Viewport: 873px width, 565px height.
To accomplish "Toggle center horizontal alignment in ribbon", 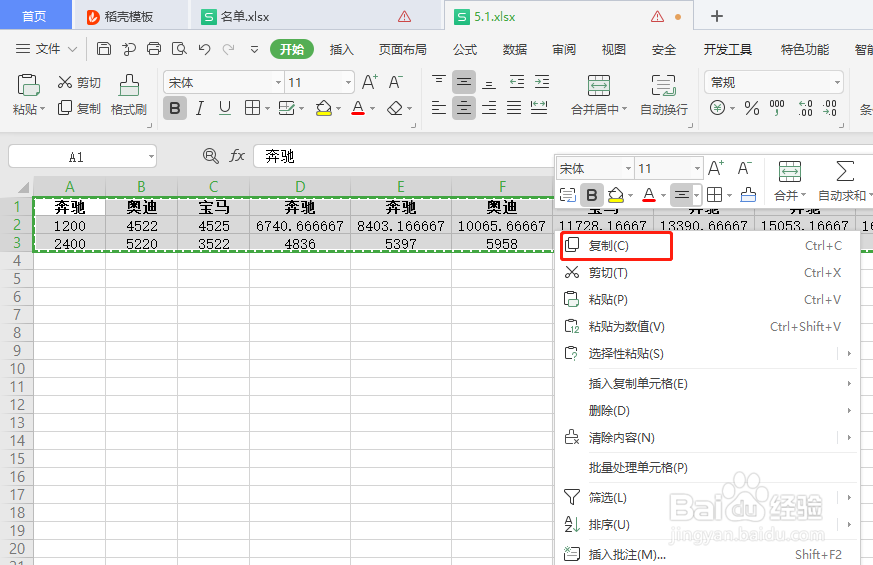I will pyautogui.click(x=463, y=107).
